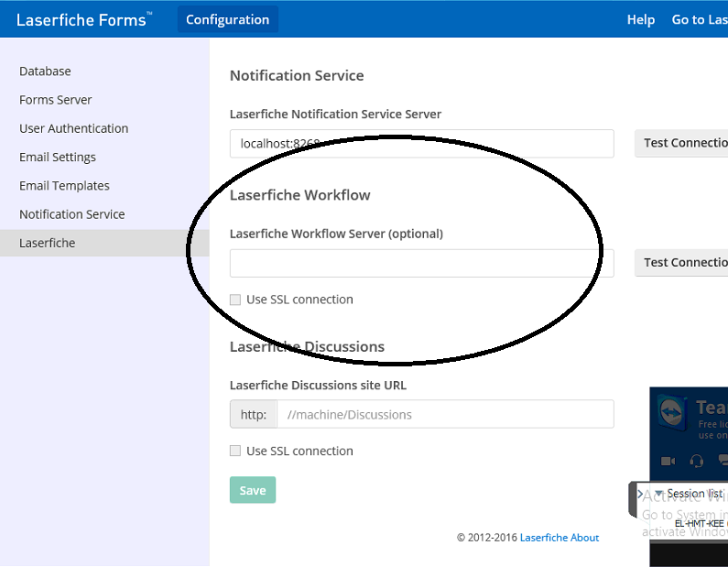Open the Laserfiche link in footer
The height and width of the screenshot is (567, 728).
click(x=544, y=538)
